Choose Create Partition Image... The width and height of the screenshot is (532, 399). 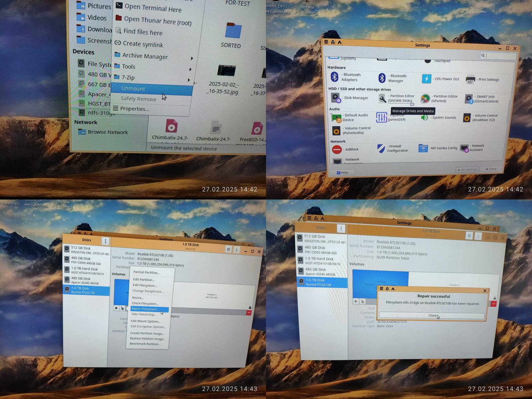147,333
